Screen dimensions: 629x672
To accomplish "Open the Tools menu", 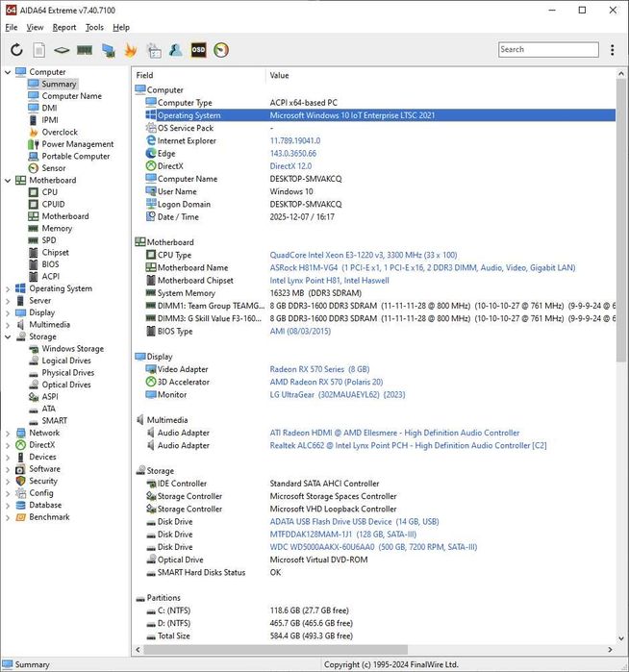I will pyautogui.click(x=94, y=27).
